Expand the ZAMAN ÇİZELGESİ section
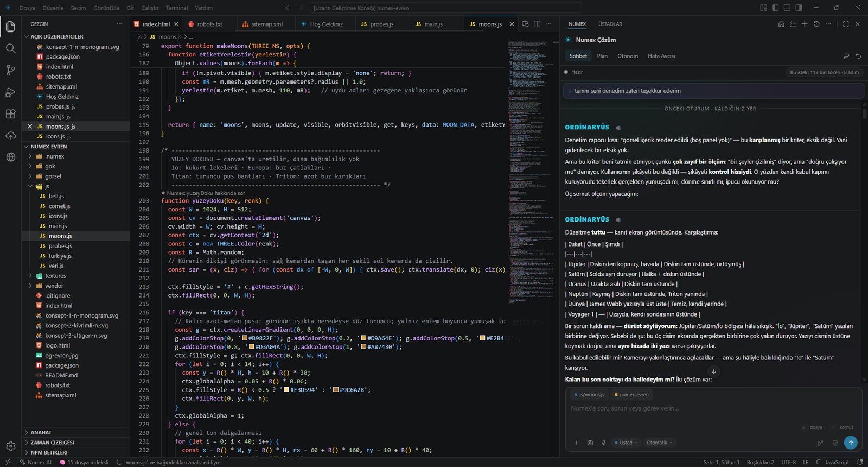Image resolution: width=868 pixels, height=467 pixels. (x=52, y=443)
